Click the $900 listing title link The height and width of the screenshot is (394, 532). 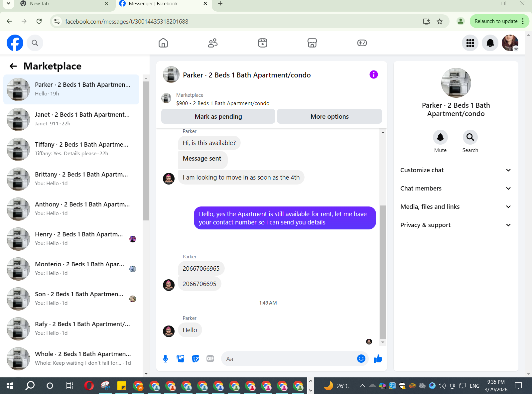coord(223,103)
